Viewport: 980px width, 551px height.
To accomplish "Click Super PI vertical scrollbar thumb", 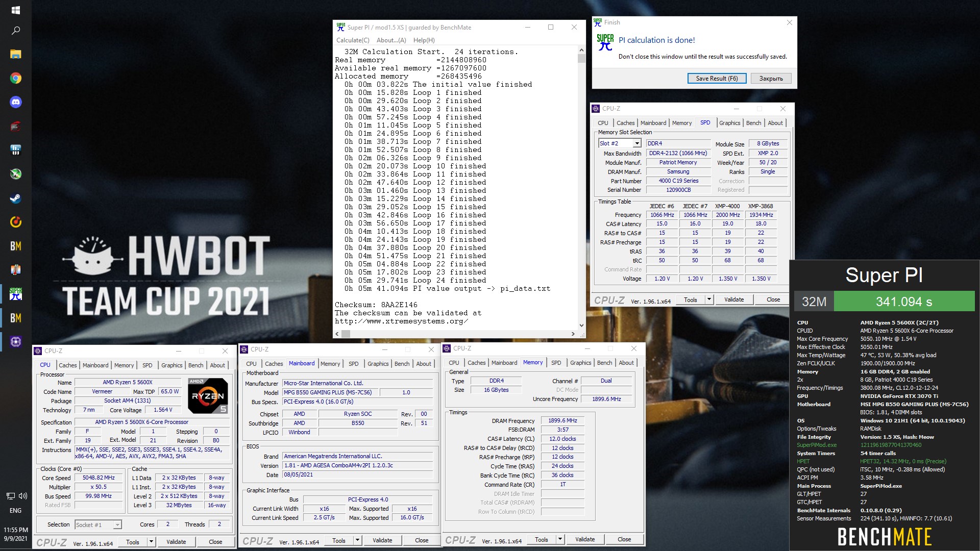I will [x=581, y=59].
